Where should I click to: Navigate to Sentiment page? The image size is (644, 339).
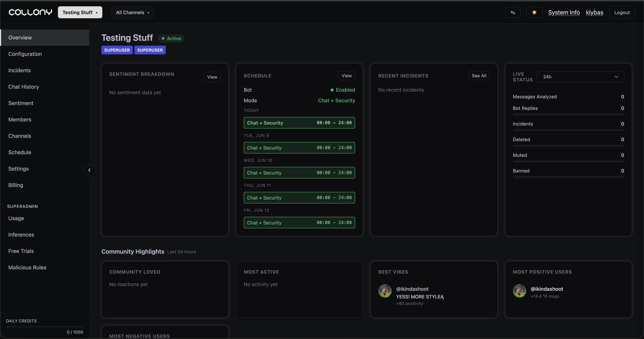click(45, 103)
